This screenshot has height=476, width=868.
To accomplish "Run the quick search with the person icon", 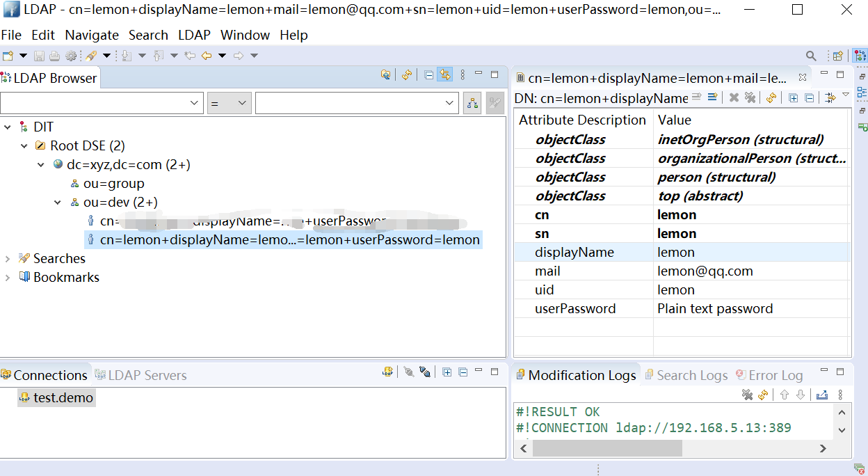I will click(472, 102).
